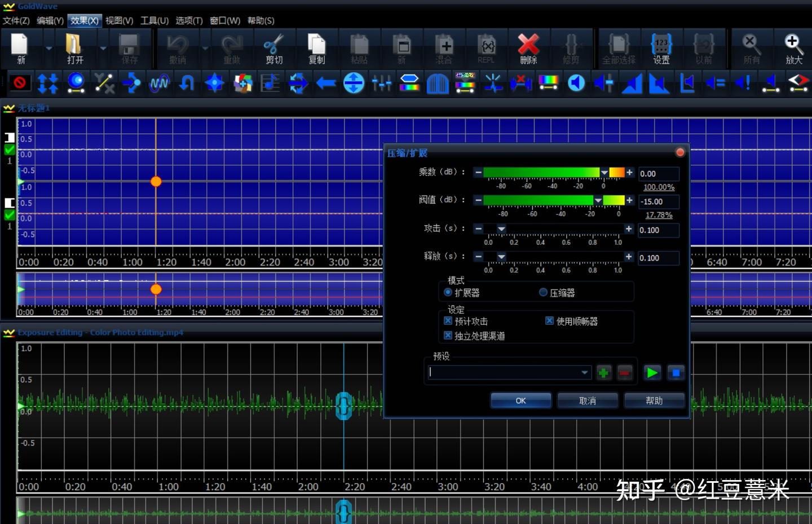Confirm the dialog with OK
The image size is (812, 524).
point(520,400)
